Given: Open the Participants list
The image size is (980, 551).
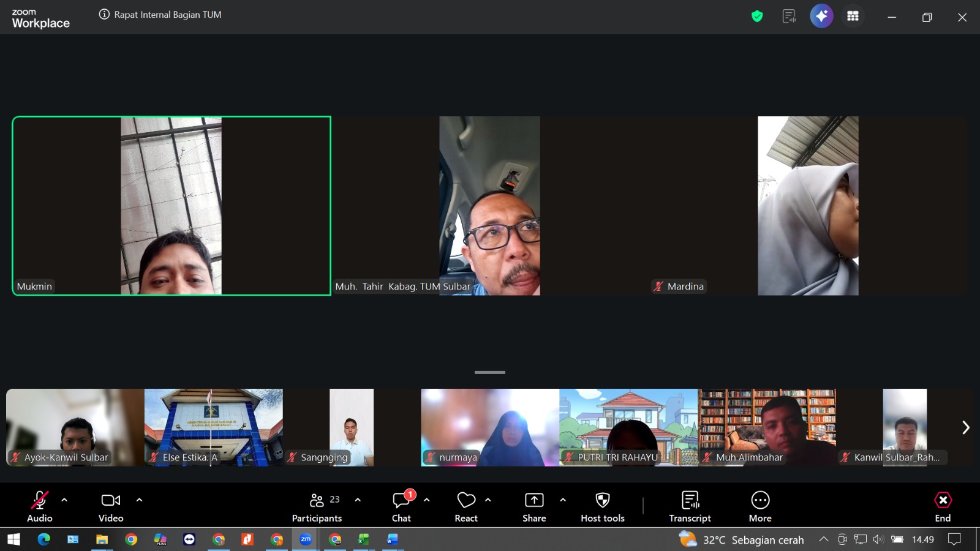Looking at the screenshot, I should 317,506.
